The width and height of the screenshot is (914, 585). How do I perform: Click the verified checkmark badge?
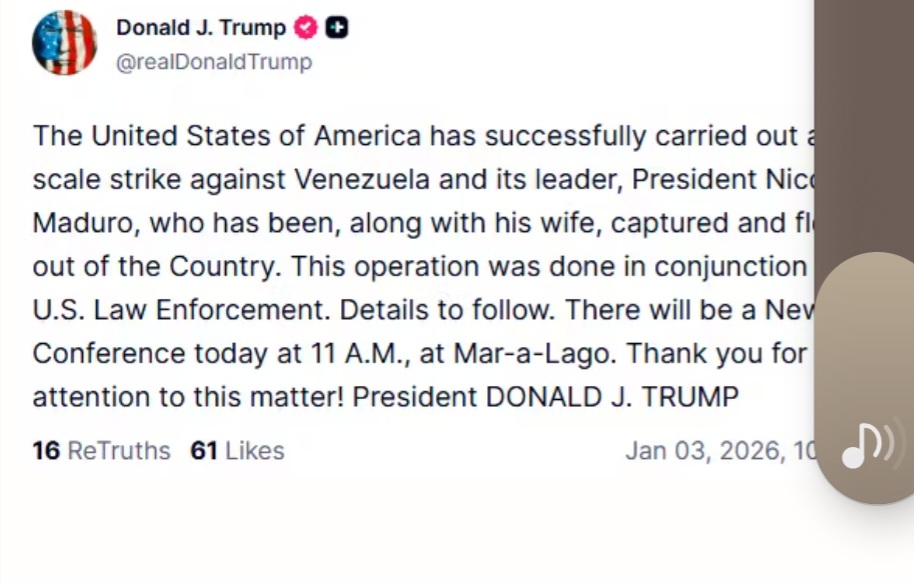tap(305, 28)
